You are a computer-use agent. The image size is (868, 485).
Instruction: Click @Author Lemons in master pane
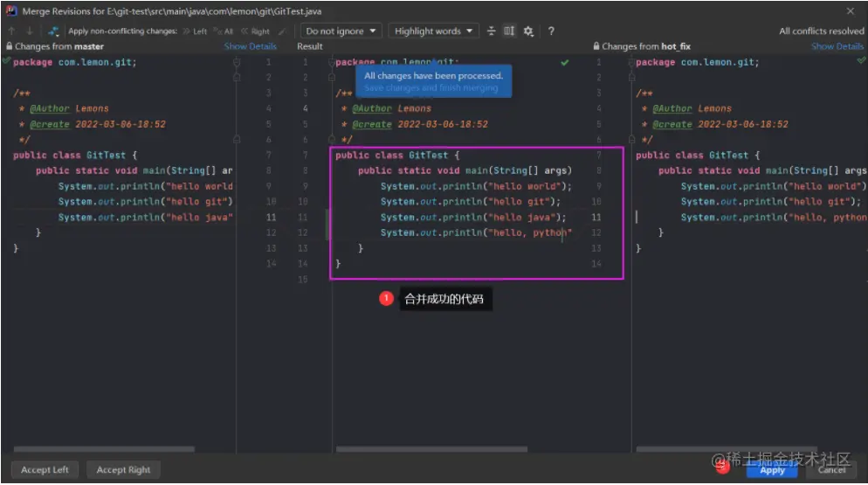[x=69, y=108]
